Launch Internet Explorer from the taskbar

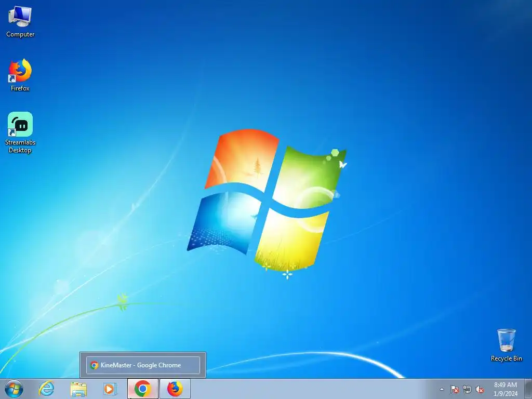tap(46, 389)
